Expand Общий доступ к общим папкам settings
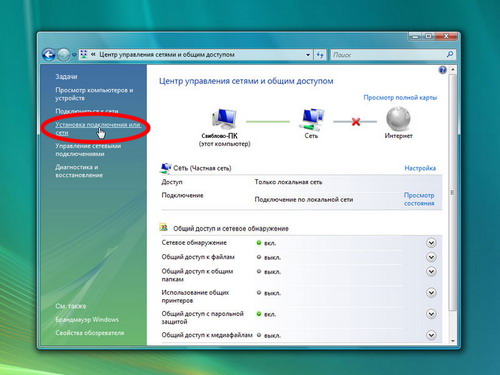 [x=431, y=271]
